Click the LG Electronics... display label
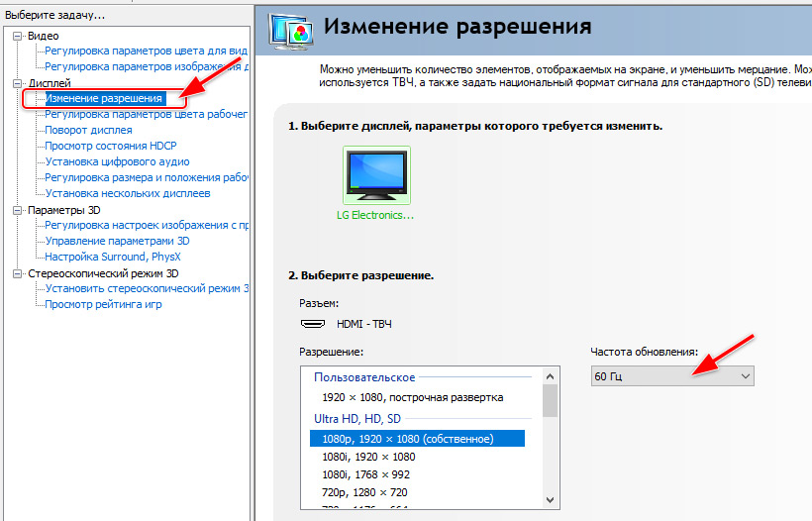This screenshot has width=812, height=521. tap(375, 216)
